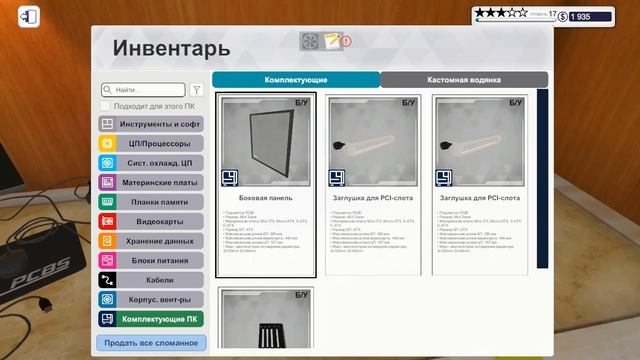
Task: Click the part-type badge on Боковая панель card
Action: point(230,178)
